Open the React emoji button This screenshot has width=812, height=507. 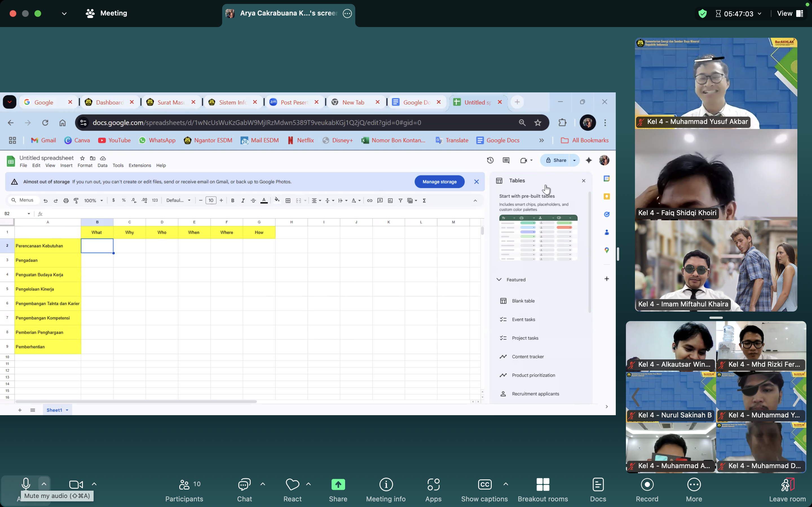tap(292, 489)
